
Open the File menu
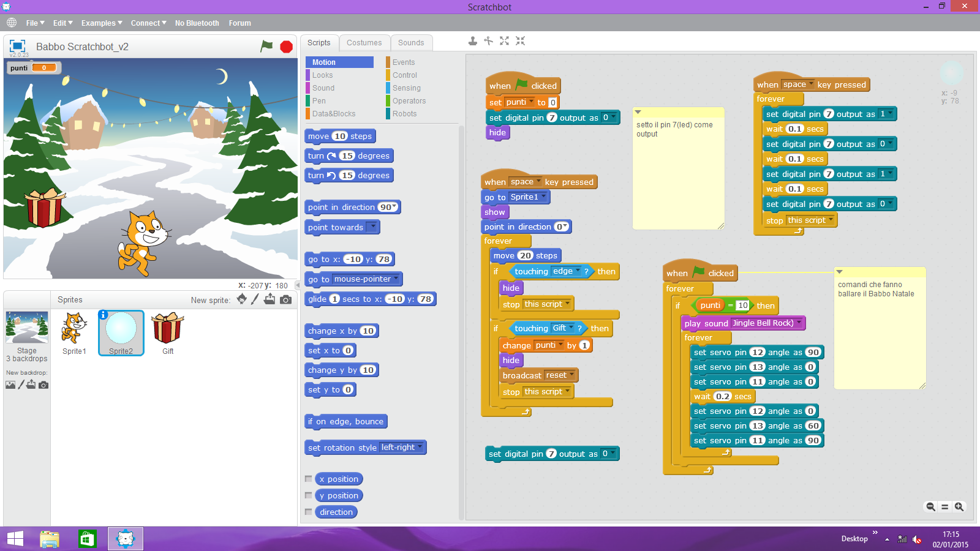(x=35, y=23)
